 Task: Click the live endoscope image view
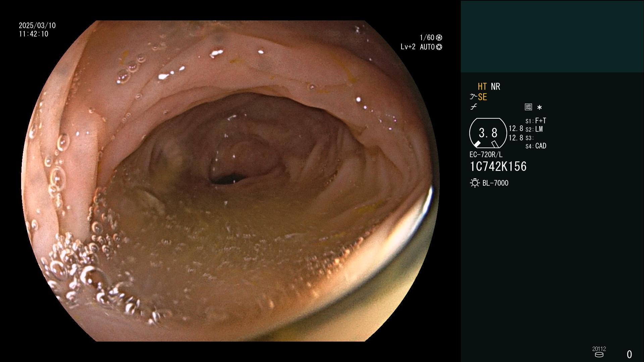click(x=230, y=181)
